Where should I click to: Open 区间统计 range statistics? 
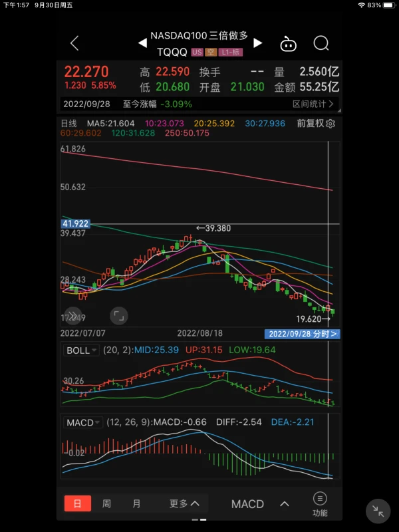(313, 104)
